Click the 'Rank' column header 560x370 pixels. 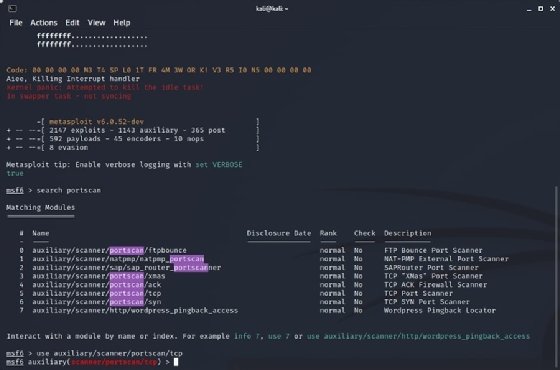click(328, 233)
